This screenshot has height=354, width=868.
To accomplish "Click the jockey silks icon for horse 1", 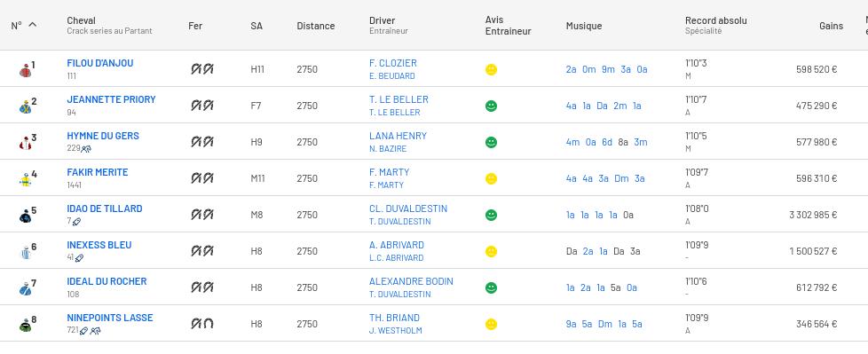I will click(x=25, y=71).
